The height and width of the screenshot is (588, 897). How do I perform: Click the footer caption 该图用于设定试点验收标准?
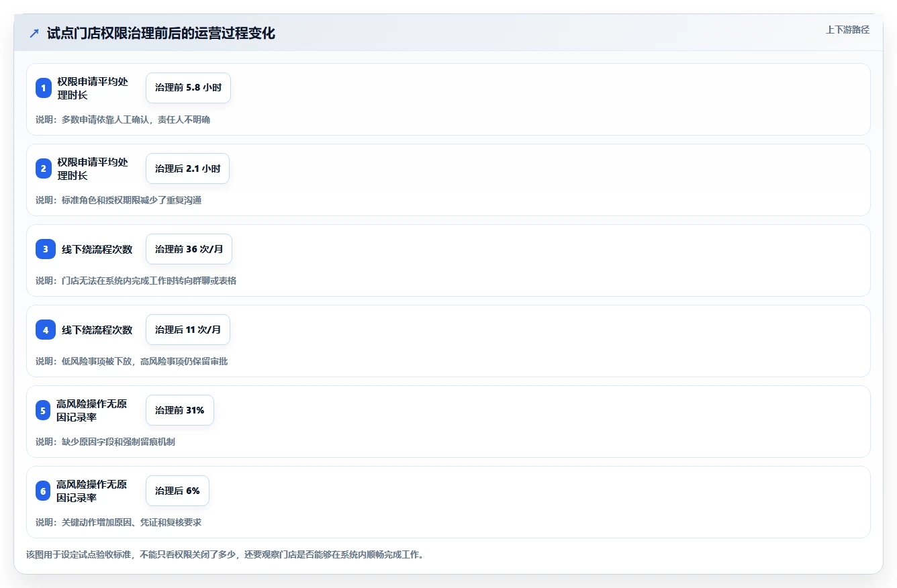225,554
